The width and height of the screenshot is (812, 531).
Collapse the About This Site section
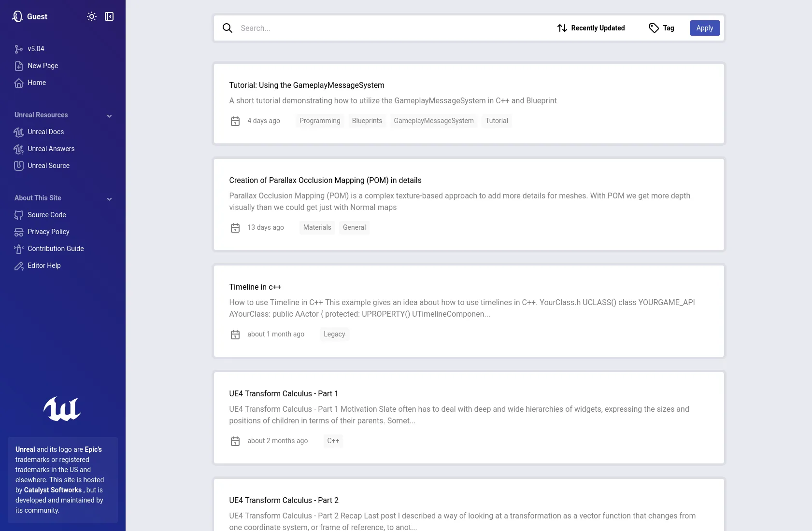(x=109, y=199)
